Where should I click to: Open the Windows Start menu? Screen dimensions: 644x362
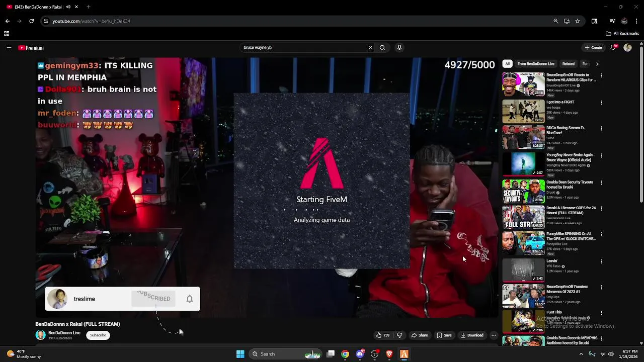pyautogui.click(x=240, y=354)
